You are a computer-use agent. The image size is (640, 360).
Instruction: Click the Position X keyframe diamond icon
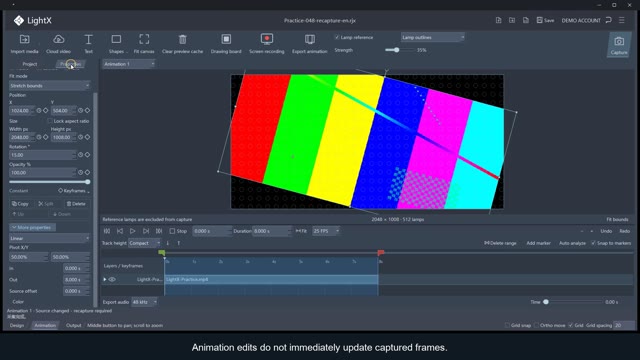coord(46,110)
